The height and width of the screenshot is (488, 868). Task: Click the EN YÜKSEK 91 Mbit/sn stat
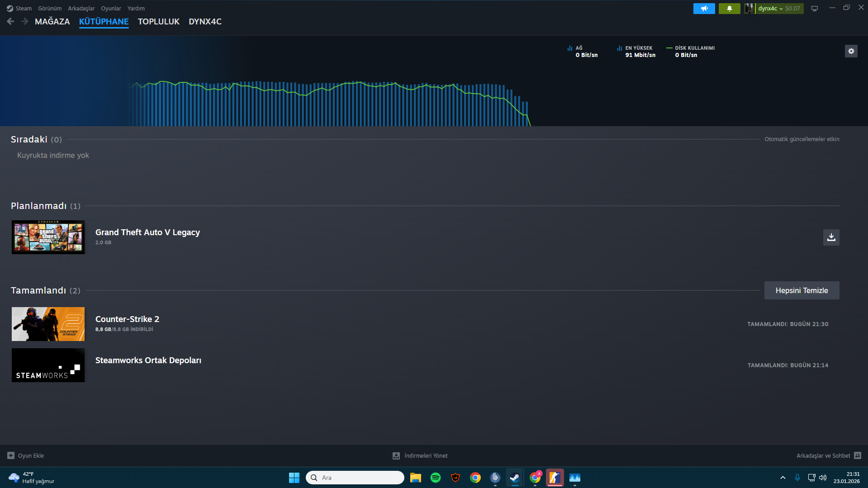(x=636, y=51)
